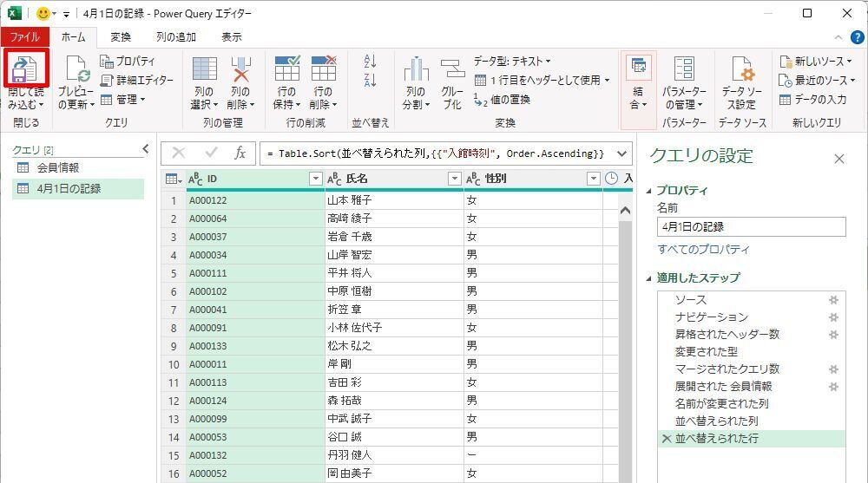
Task: Click Enter Data (データの入力)
Action: pyautogui.click(x=813, y=100)
